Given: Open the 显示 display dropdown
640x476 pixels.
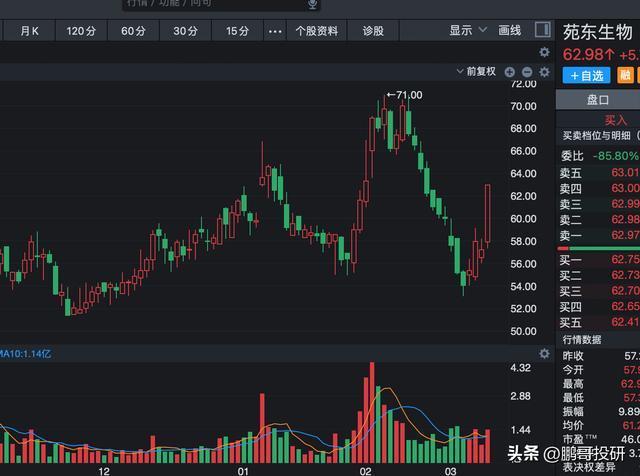Looking at the screenshot, I should click(x=465, y=31).
